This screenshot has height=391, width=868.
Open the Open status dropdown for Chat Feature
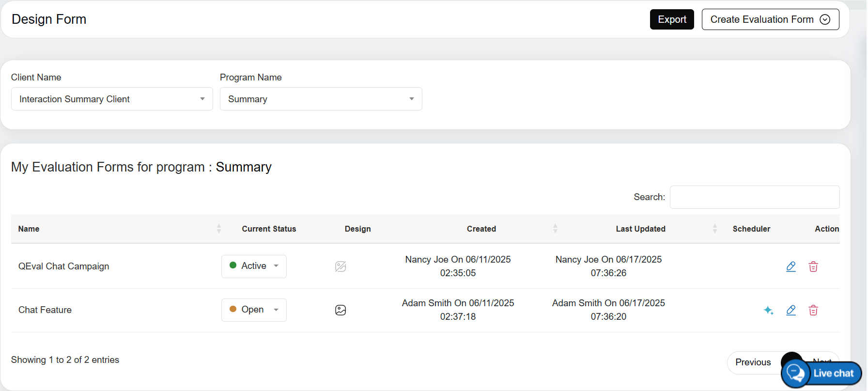254,310
